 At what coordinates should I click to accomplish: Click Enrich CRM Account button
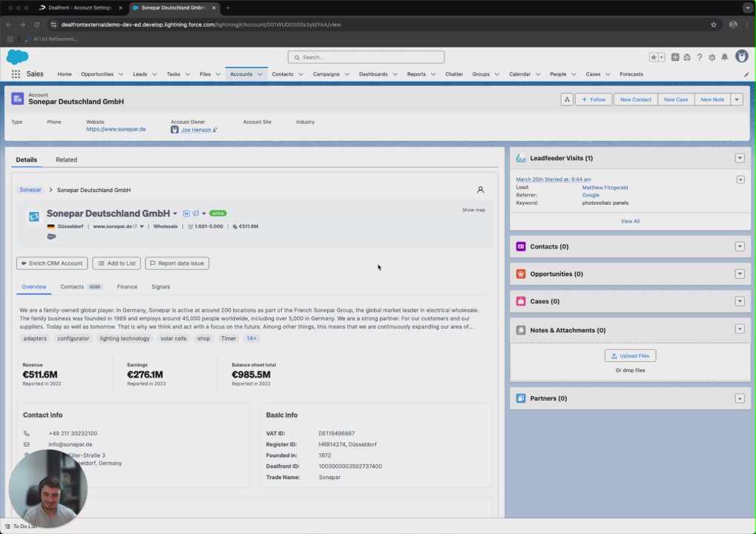52,263
